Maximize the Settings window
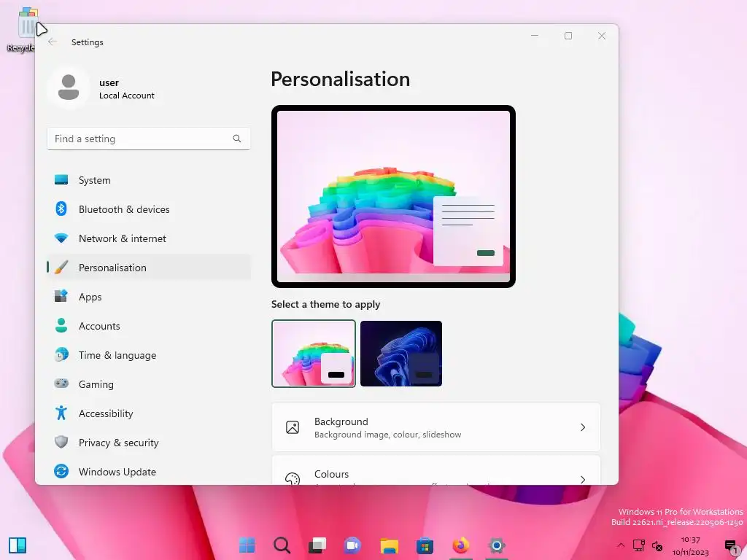 coord(568,36)
